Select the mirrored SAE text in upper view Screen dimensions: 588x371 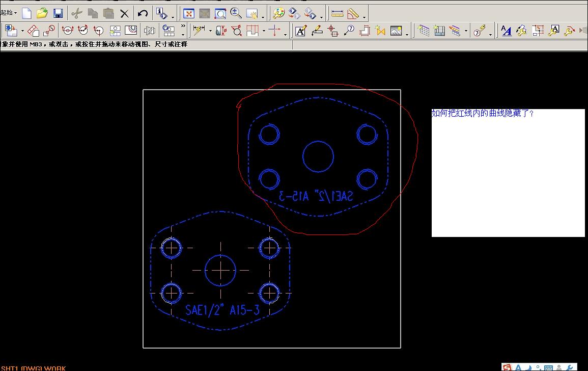coord(316,196)
